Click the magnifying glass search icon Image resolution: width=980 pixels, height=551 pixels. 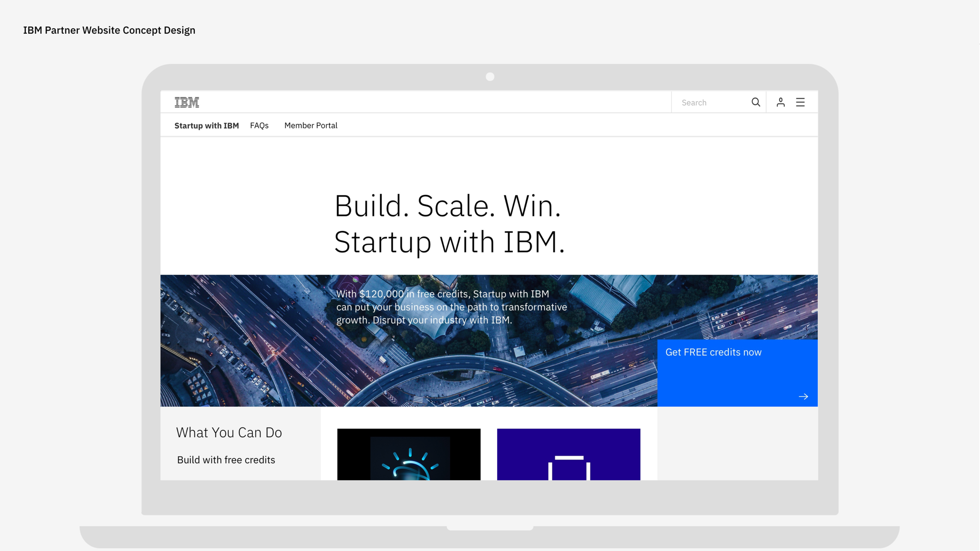pyautogui.click(x=755, y=102)
